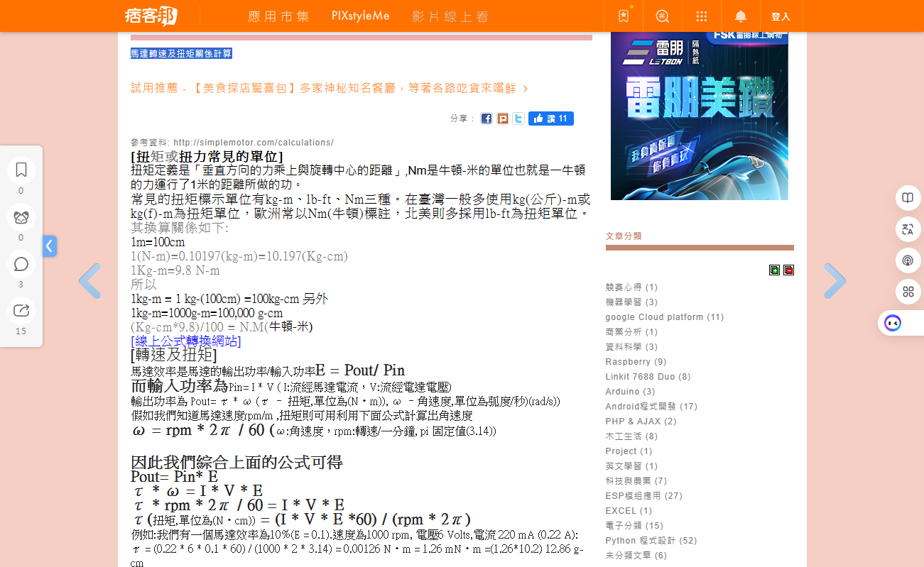Share article on Plurk icon

503,119
